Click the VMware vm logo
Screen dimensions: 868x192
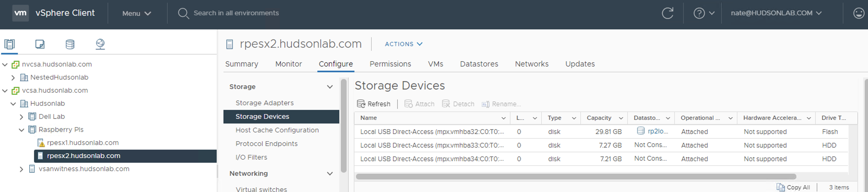tap(20, 13)
